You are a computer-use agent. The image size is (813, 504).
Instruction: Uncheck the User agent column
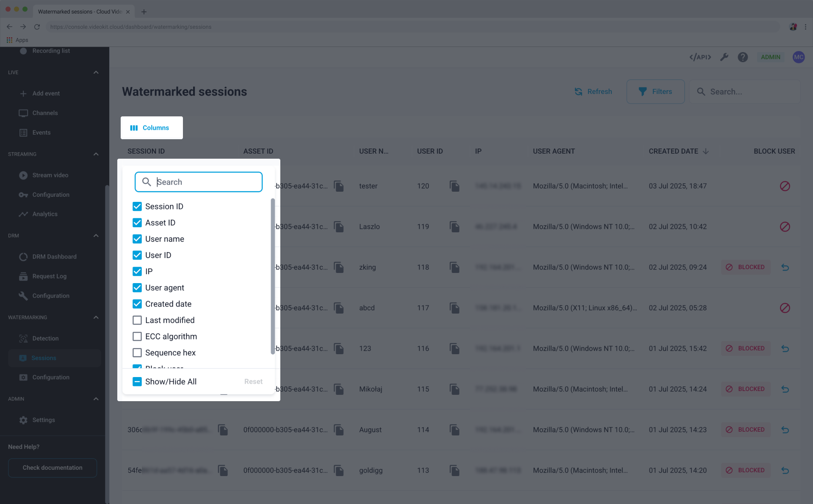(x=137, y=288)
